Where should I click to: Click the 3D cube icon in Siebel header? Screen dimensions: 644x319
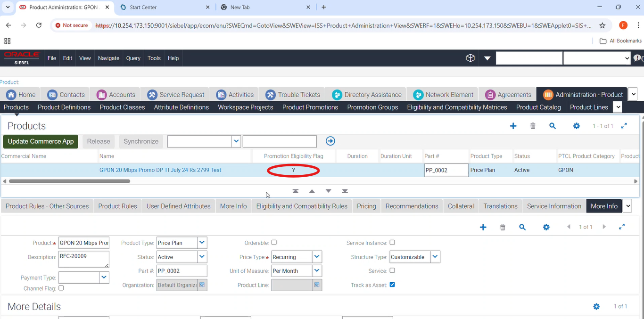pyautogui.click(x=470, y=58)
